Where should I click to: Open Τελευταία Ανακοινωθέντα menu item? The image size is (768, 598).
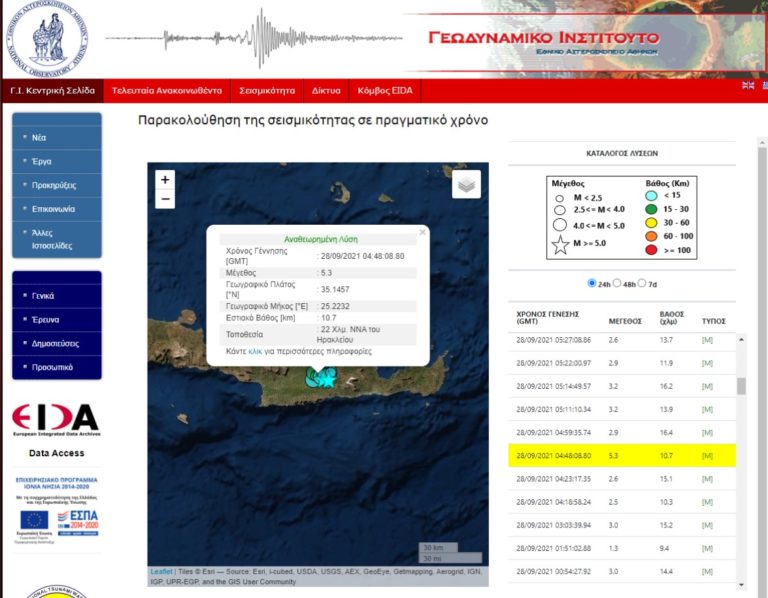[167, 91]
